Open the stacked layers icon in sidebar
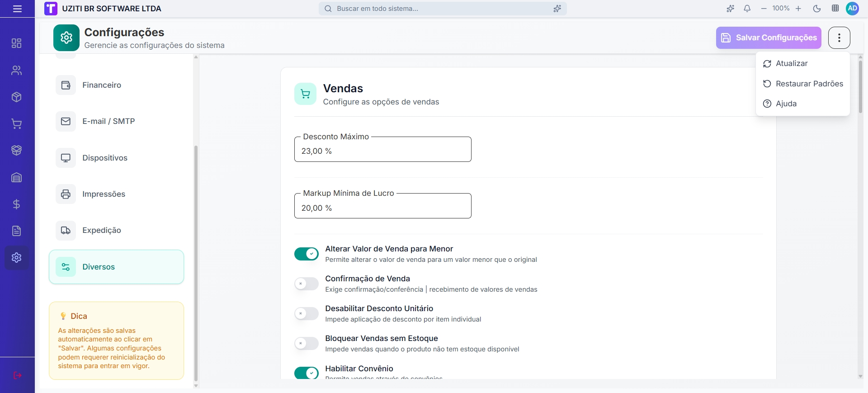 [17, 151]
